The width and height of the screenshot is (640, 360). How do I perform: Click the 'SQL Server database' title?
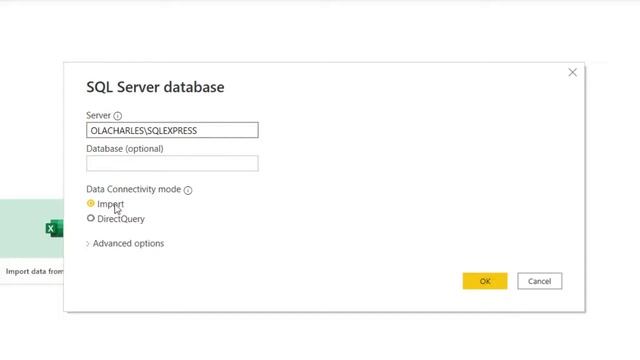click(x=155, y=87)
